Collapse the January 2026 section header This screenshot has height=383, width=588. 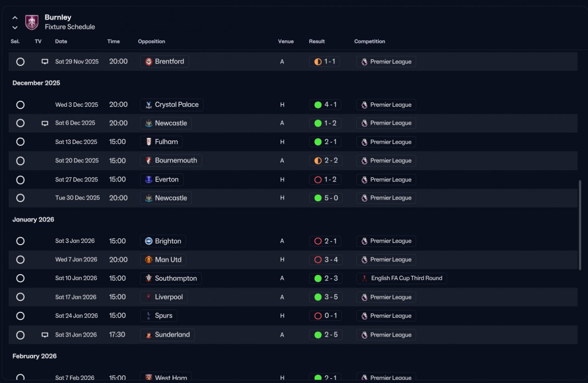[x=33, y=220]
